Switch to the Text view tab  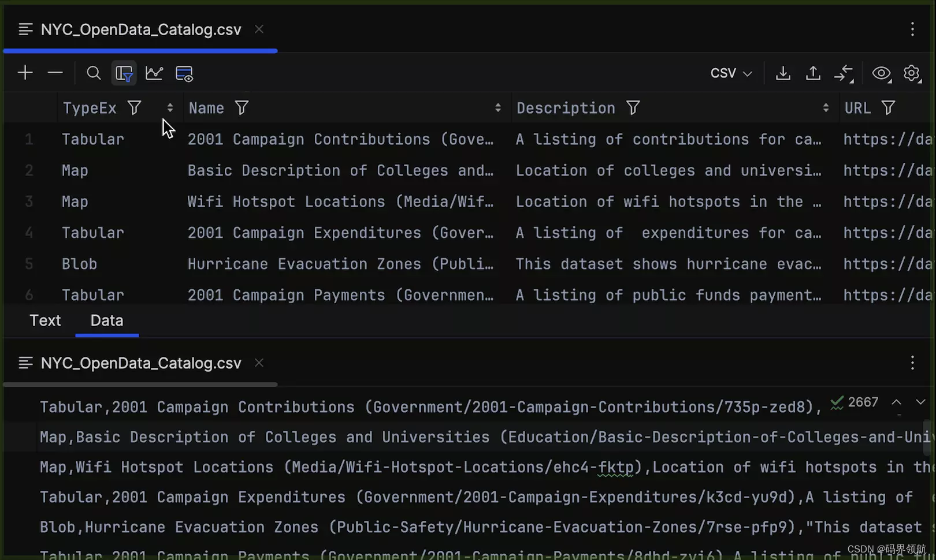click(45, 320)
